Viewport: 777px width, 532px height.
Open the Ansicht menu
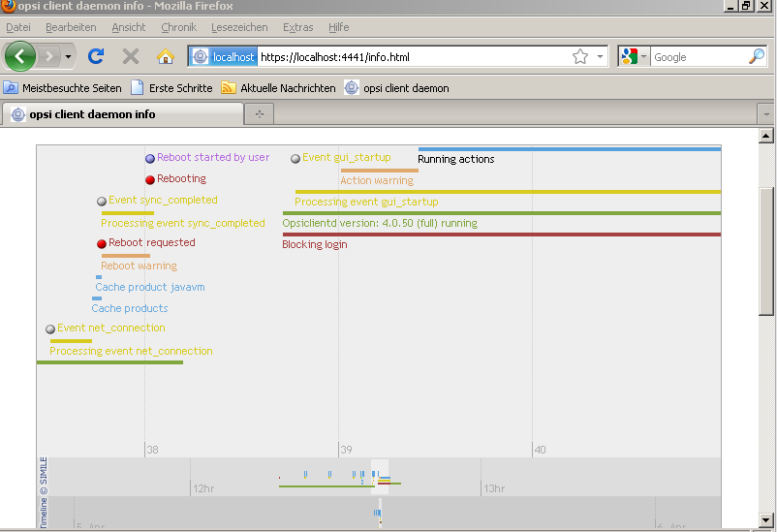[128, 27]
